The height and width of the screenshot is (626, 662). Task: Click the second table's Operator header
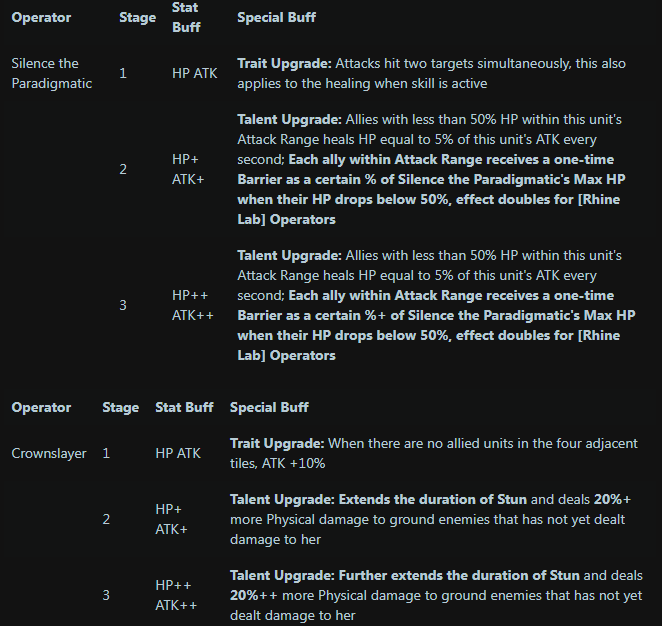[x=41, y=407]
